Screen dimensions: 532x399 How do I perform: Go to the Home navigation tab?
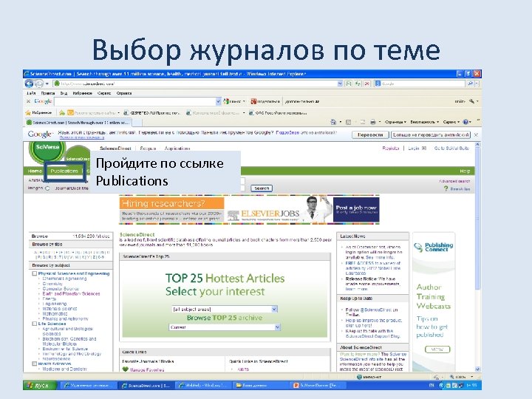tap(35, 171)
